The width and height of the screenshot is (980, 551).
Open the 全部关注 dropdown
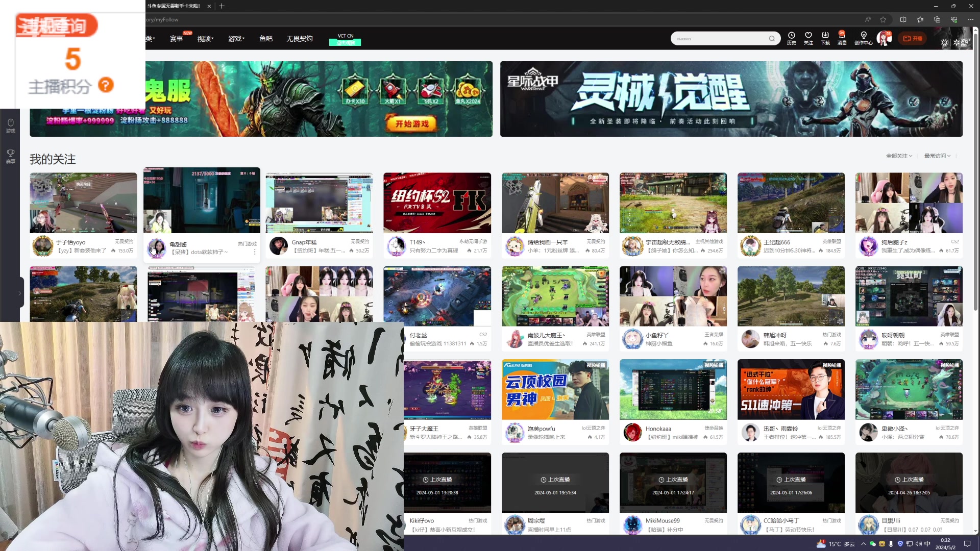899,156
